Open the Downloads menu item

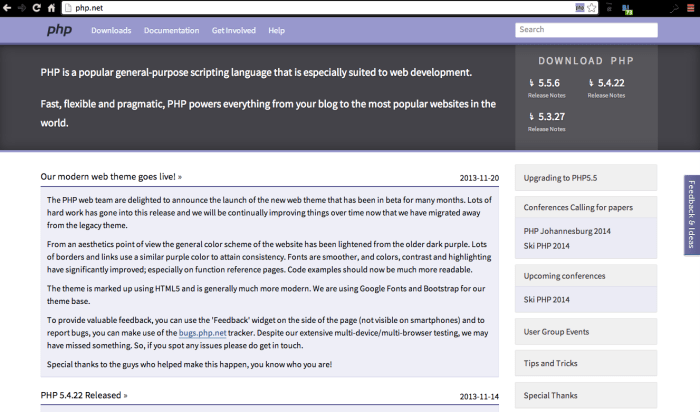pos(111,30)
